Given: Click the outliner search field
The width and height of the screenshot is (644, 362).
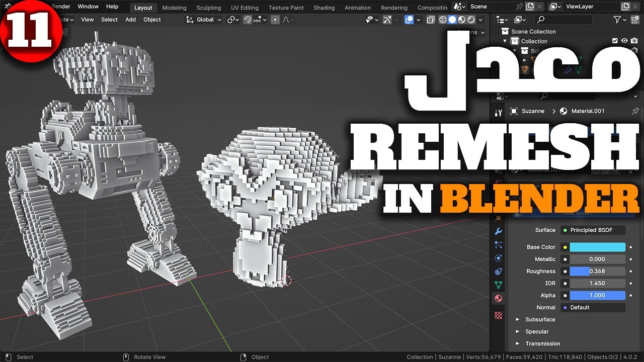Looking at the screenshot, I should 563,20.
